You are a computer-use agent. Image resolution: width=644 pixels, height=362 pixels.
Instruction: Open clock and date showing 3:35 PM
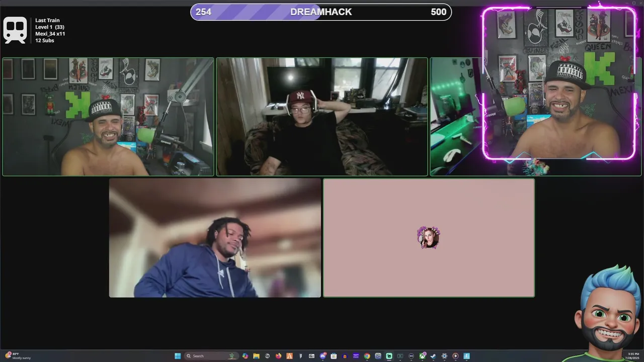[x=633, y=356]
